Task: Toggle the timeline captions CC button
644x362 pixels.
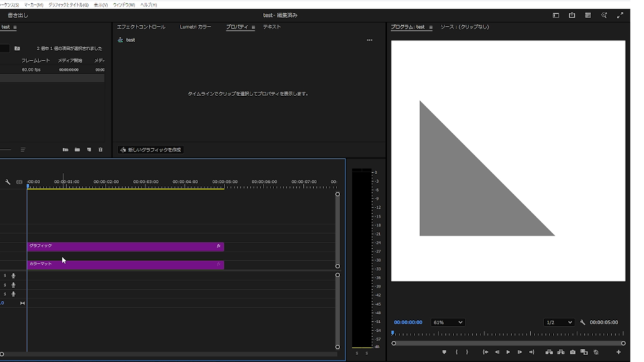Action: pos(19,182)
